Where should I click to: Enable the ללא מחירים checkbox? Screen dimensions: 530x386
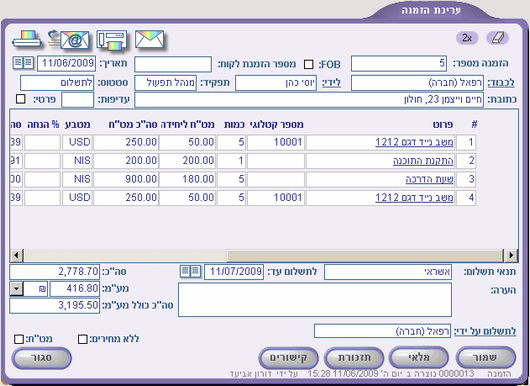pyautogui.click(x=82, y=339)
